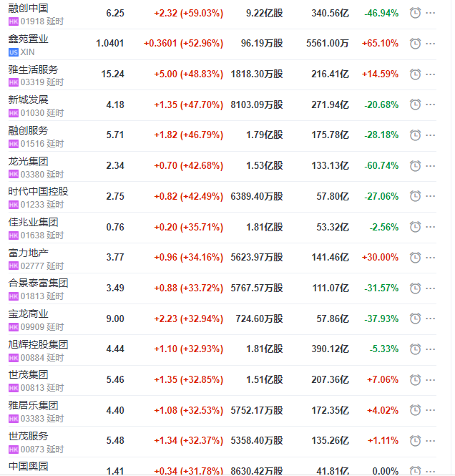Viewport: 455px width, 476px height.
Task: Set alert clock icon for 鑫苑置业
Action: click(415, 44)
